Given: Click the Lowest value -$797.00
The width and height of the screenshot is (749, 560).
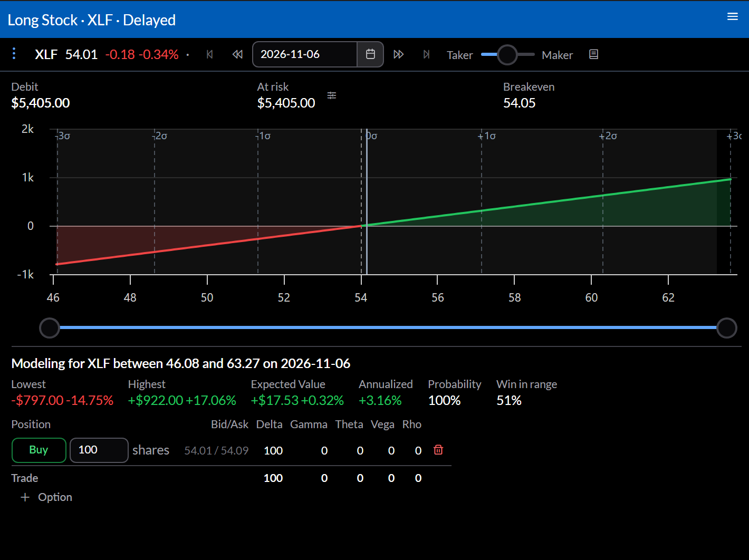Looking at the screenshot, I should pos(37,400).
